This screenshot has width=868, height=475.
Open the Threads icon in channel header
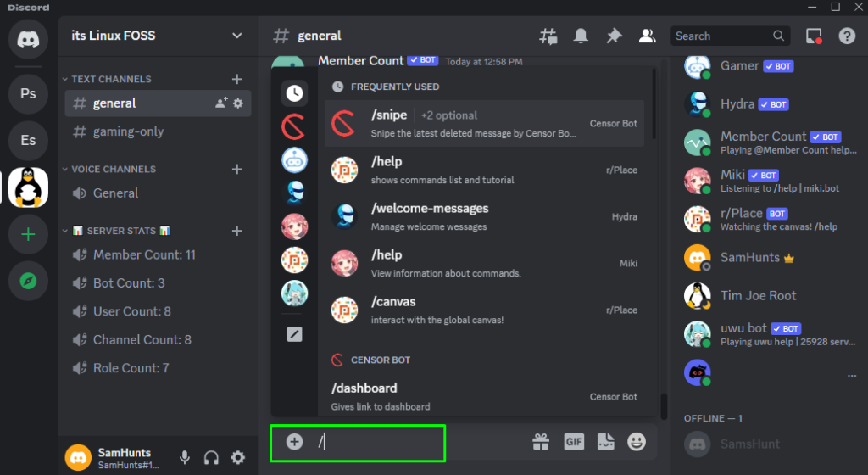(x=548, y=36)
